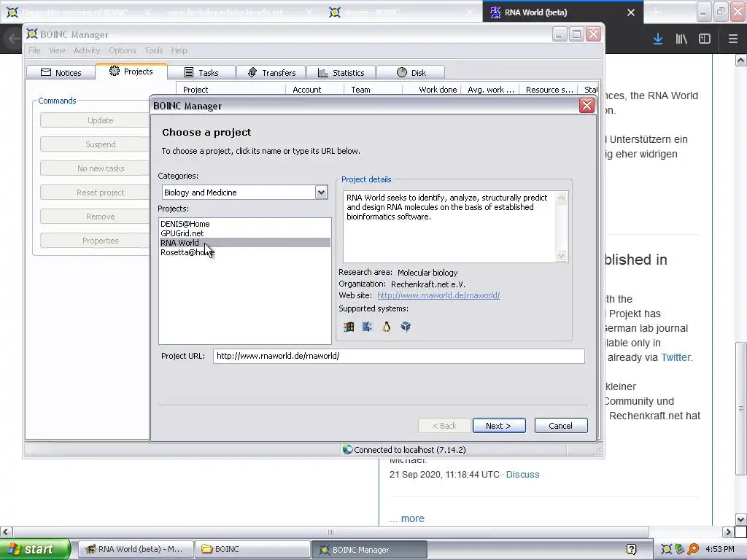Click the Account column header
Image resolution: width=747 pixels, height=560 pixels.
pos(314,90)
